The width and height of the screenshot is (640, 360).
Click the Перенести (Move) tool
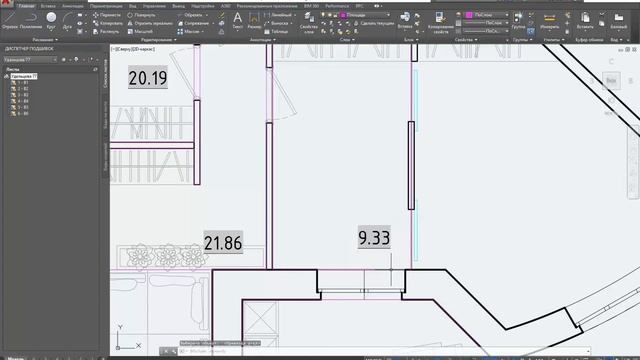[107, 15]
